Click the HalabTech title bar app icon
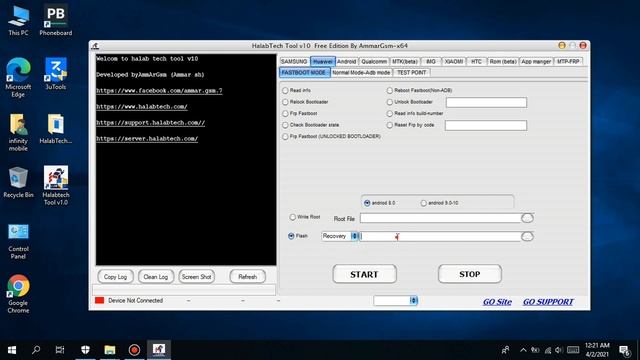640x360 pixels. click(95, 46)
